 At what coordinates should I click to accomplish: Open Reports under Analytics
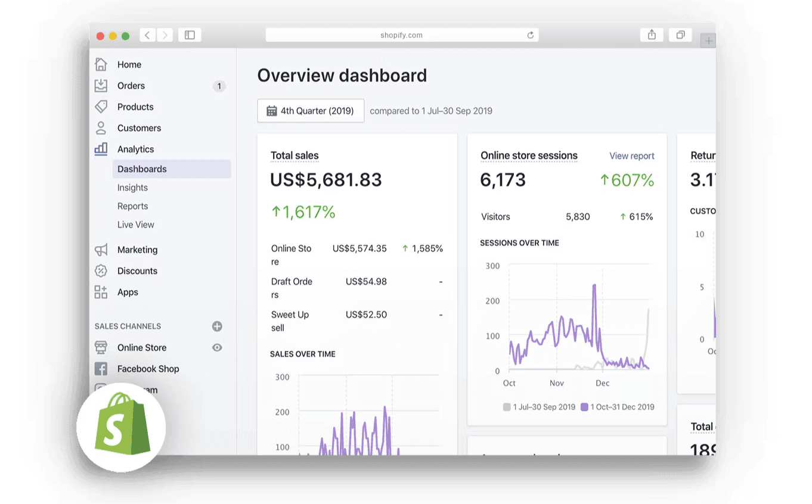[x=132, y=206]
